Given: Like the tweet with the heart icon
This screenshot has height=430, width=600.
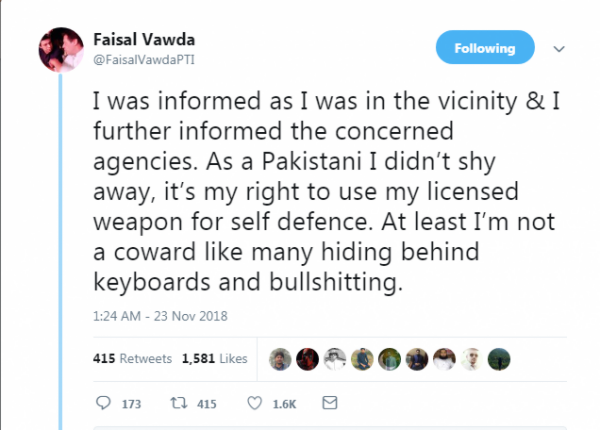Looking at the screenshot, I should 254,403.
